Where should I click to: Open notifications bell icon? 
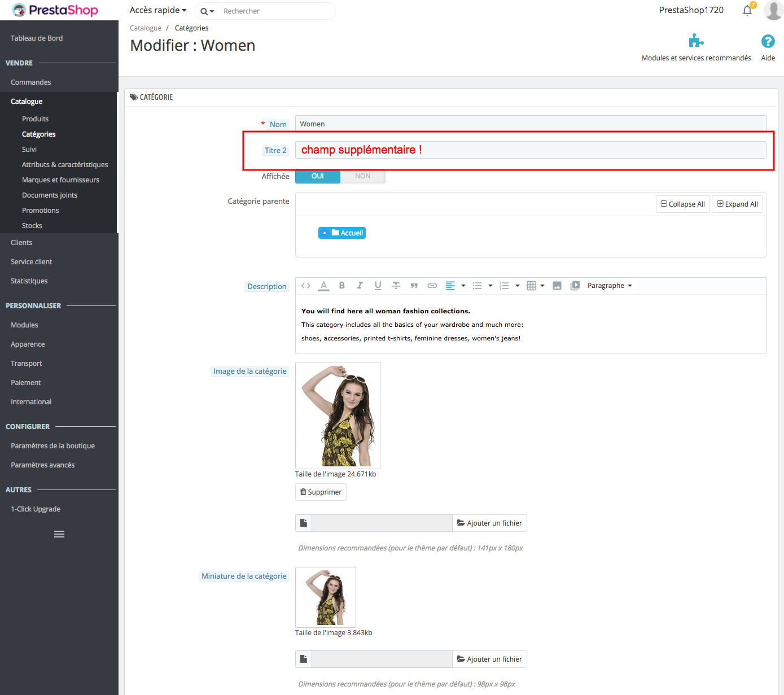click(747, 10)
